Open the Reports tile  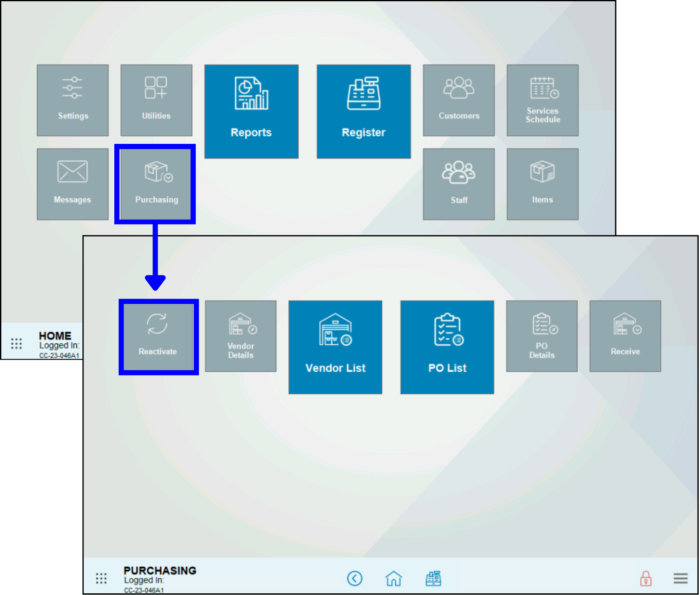[x=251, y=111]
